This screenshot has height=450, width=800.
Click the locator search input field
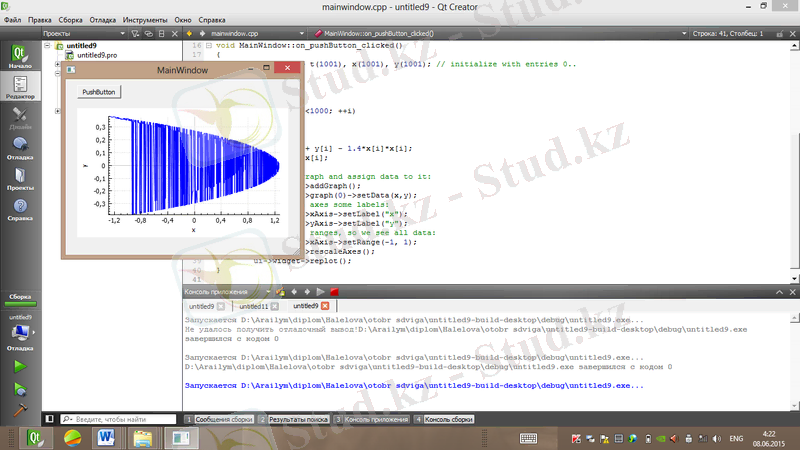pos(125,419)
